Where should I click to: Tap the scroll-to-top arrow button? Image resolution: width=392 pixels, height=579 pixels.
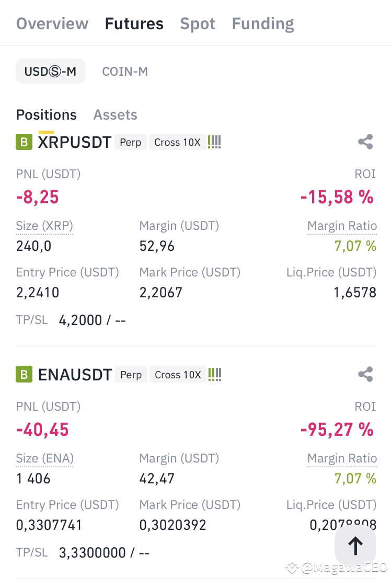355,546
